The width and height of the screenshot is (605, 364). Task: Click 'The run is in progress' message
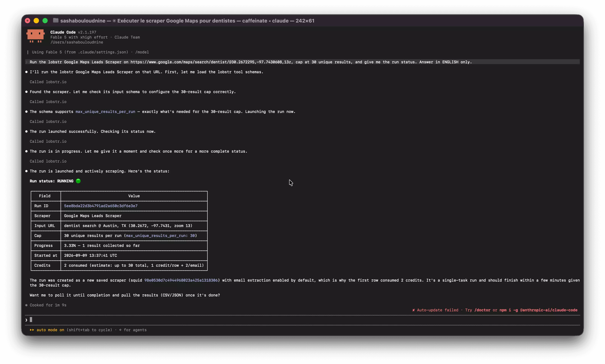138,151
